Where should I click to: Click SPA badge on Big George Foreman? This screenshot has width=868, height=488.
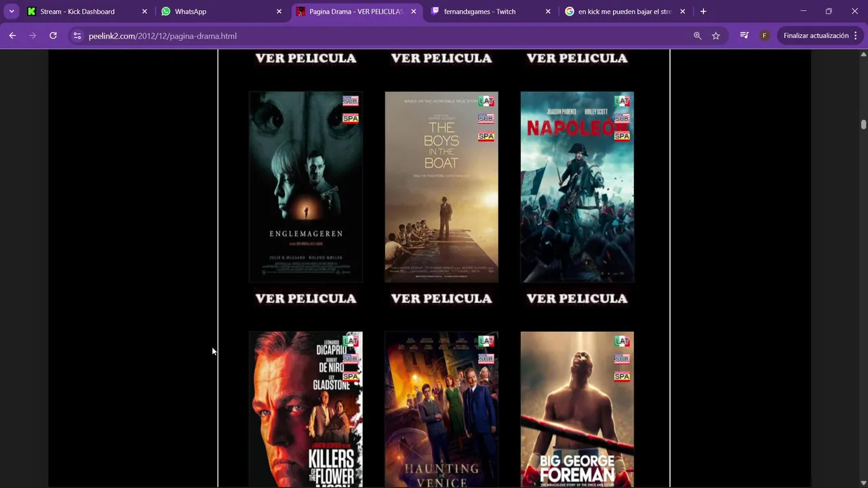tap(622, 376)
